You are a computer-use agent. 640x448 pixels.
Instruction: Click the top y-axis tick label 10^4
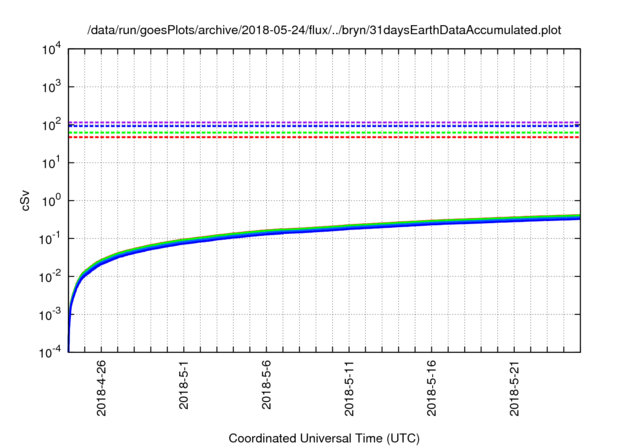pyautogui.click(x=50, y=49)
